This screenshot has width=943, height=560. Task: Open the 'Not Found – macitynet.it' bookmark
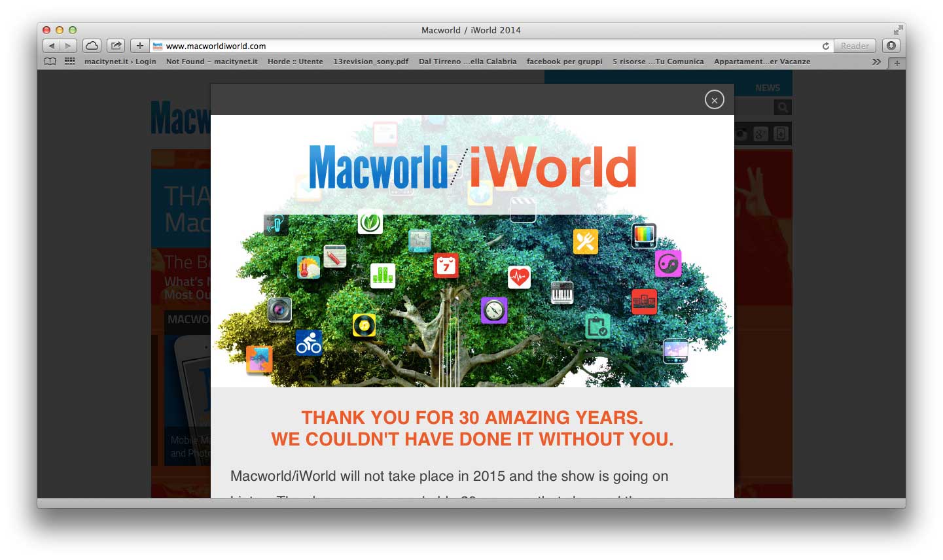[212, 61]
